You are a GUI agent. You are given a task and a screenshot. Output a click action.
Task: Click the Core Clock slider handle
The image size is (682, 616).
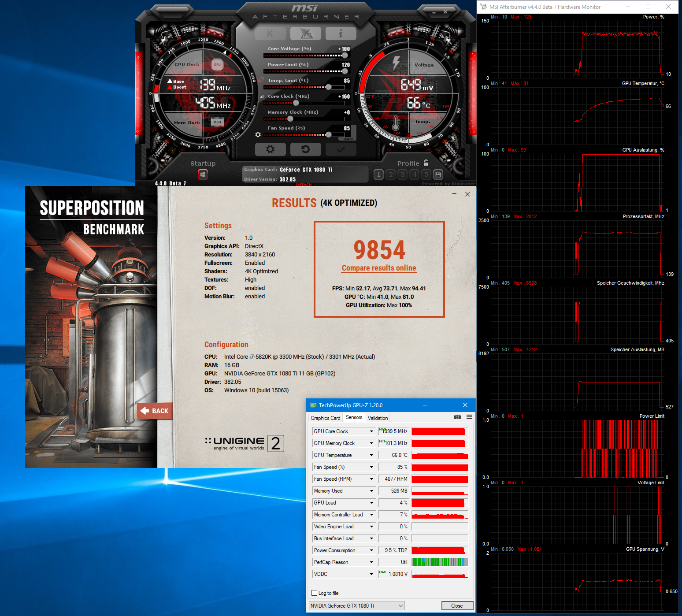296,103
